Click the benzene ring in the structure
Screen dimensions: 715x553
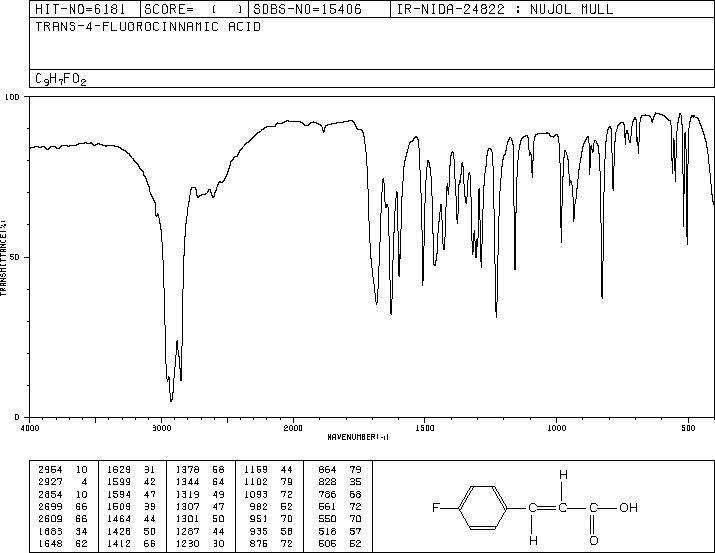tap(482, 507)
